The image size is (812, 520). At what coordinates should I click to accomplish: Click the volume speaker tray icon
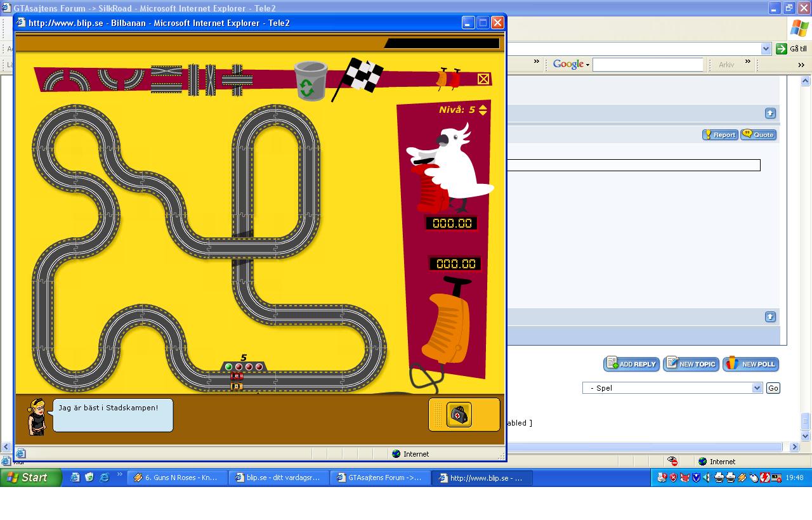[x=705, y=478]
